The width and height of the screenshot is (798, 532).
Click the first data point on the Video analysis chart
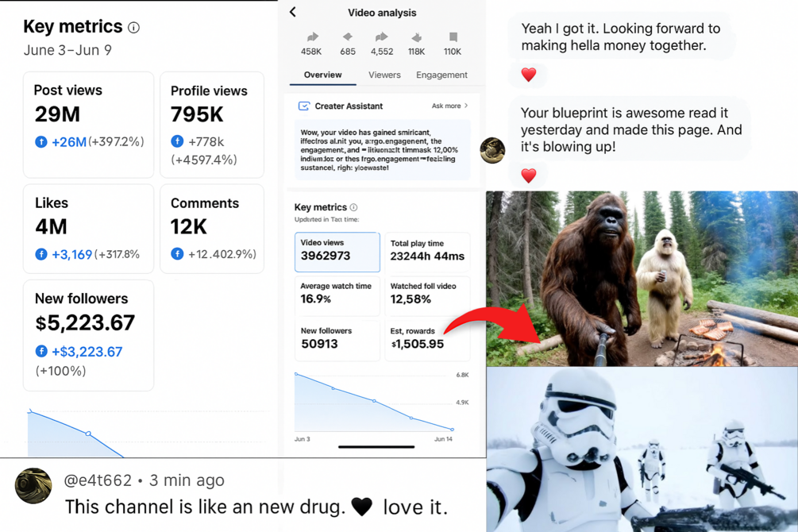tap(296, 374)
